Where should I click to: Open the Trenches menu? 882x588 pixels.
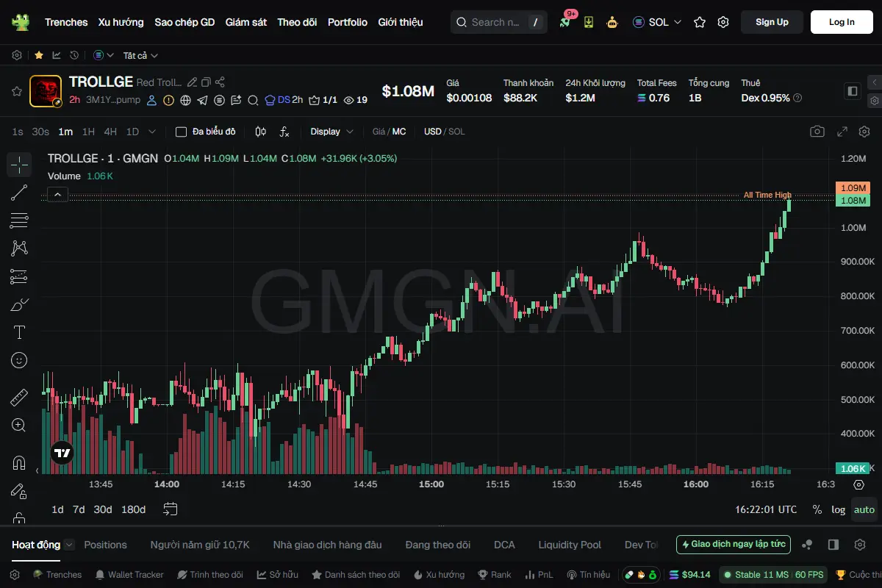(x=66, y=22)
